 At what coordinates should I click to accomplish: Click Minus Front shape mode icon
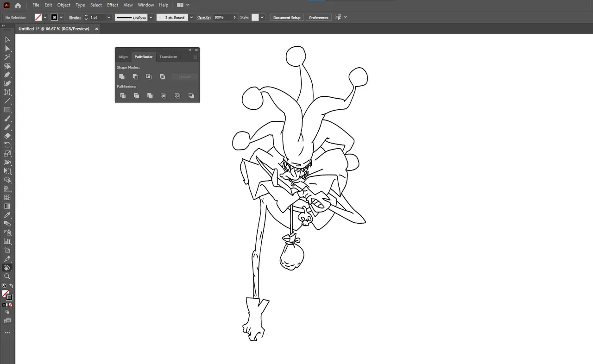click(x=135, y=77)
